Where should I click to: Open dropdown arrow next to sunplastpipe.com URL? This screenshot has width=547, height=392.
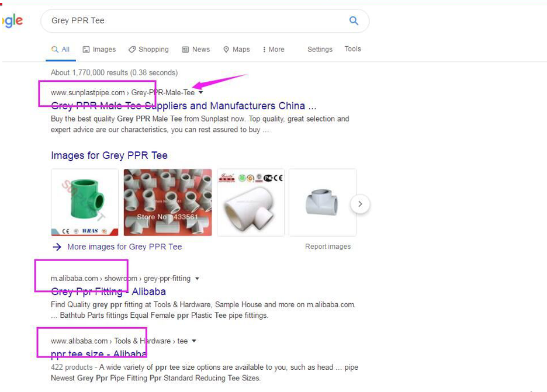(200, 93)
